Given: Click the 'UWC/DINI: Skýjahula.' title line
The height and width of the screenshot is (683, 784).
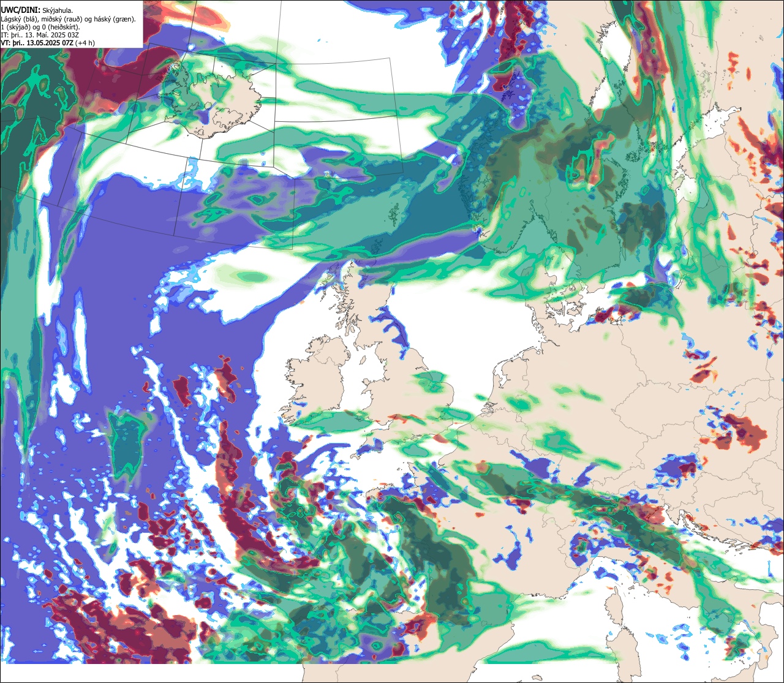Looking at the screenshot, I should click(x=37, y=10).
